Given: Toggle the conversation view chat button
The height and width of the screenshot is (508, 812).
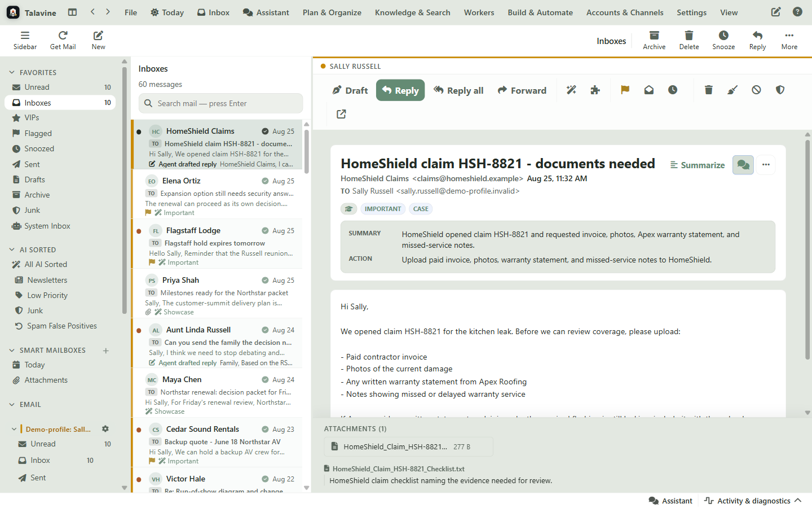Looking at the screenshot, I should point(743,165).
